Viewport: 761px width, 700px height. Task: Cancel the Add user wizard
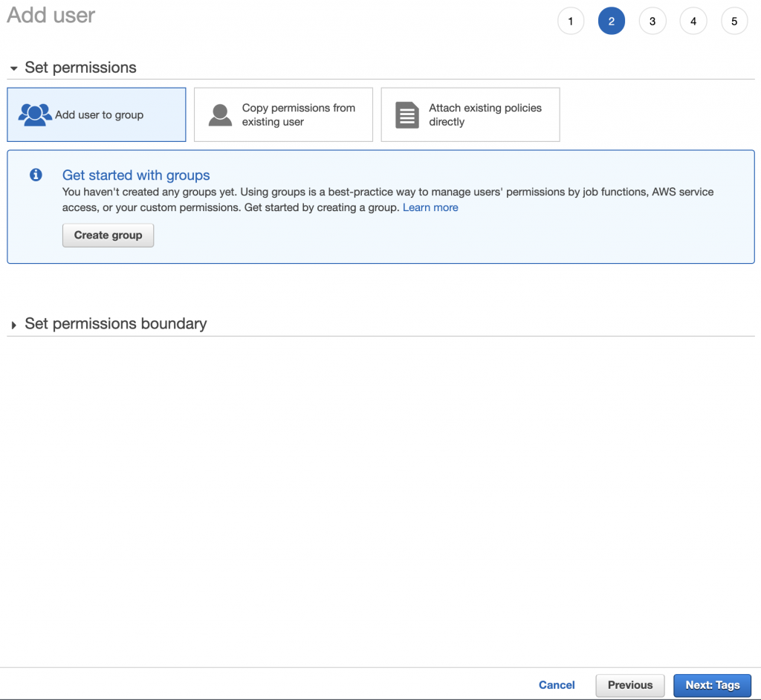[x=557, y=685]
